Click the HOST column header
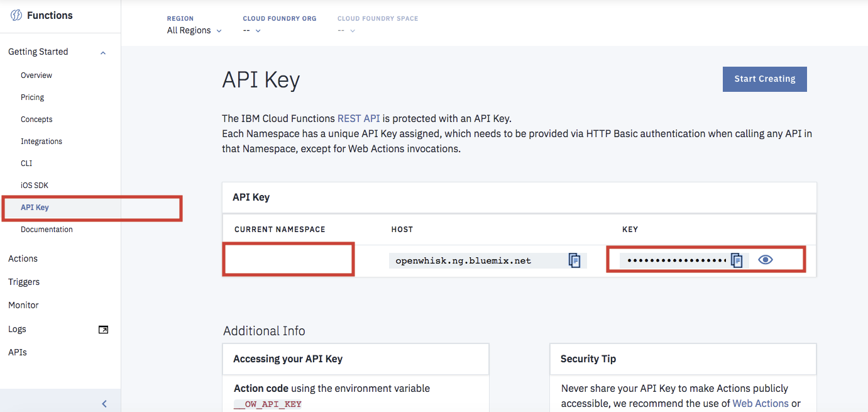Screen dimensions: 868x412 tap(402, 230)
